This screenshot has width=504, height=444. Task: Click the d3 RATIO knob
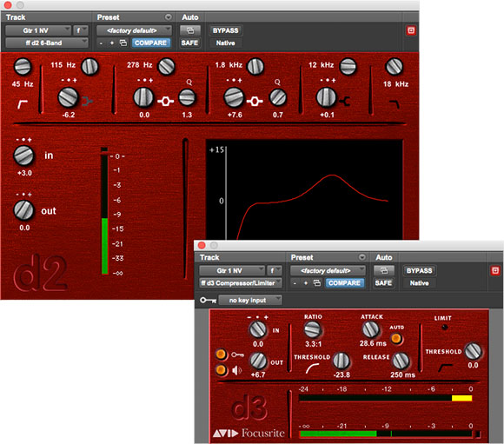[x=313, y=330]
